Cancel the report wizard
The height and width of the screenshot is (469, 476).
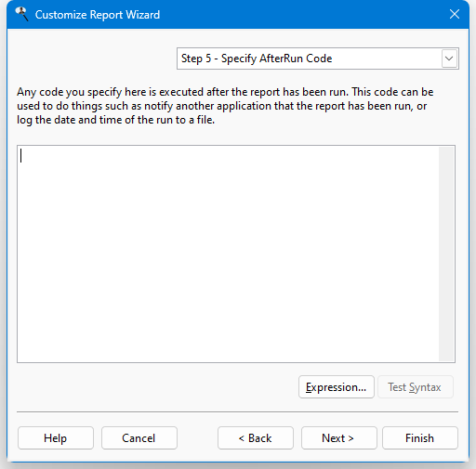pyautogui.click(x=139, y=438)
